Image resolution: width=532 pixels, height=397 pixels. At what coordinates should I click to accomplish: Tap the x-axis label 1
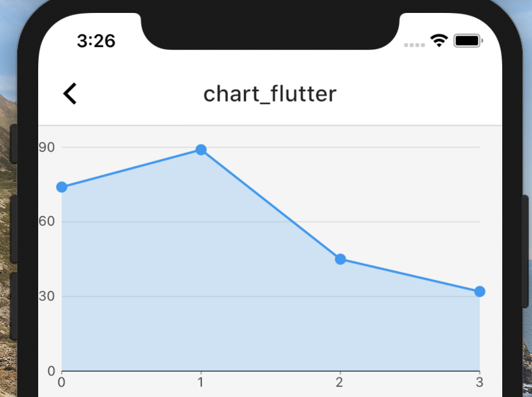(201, 383)
